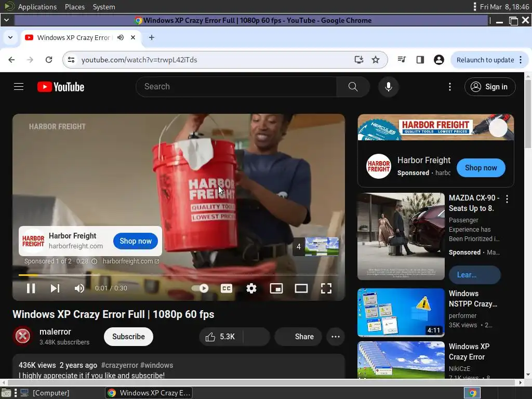The height and width of the screenshot is (399, 532).
Task: Enable miniplayer mode
Action: click(x=276, y=288)
